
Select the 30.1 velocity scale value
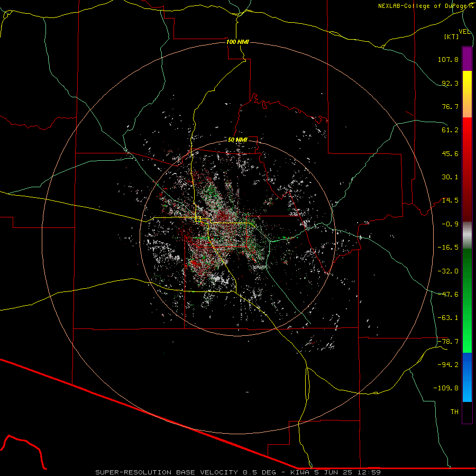point(450,177)
